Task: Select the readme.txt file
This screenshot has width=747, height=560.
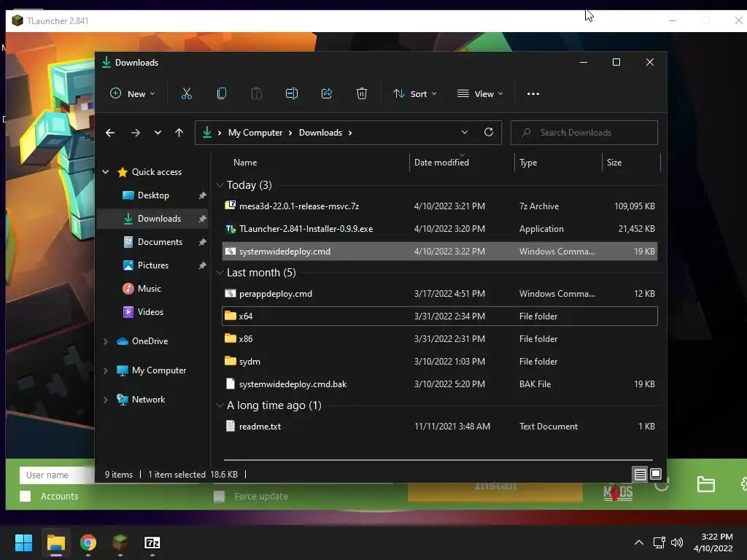Action: pyautogui.click(x=440, y=426)
